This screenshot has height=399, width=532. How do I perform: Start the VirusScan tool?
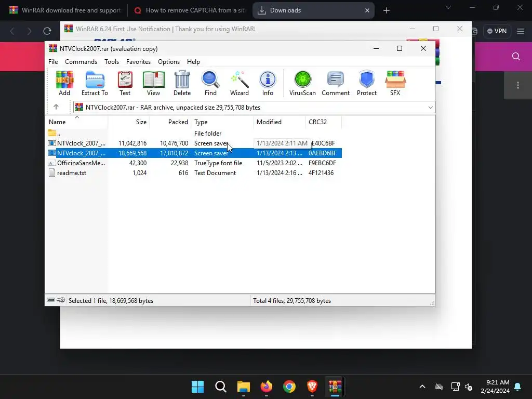[x=302, y=83]
